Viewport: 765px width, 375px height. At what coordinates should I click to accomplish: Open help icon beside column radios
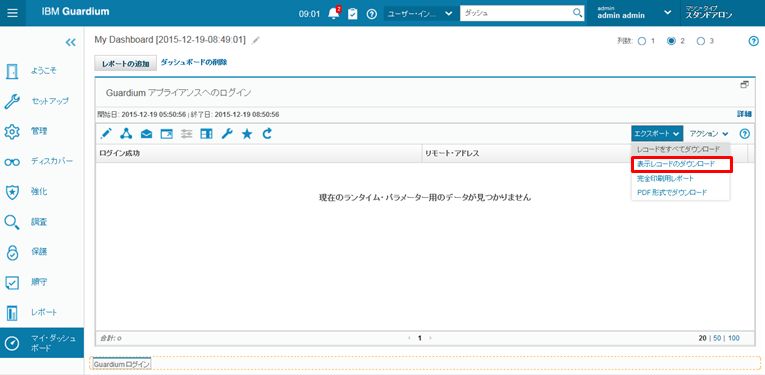coord(753,41)
